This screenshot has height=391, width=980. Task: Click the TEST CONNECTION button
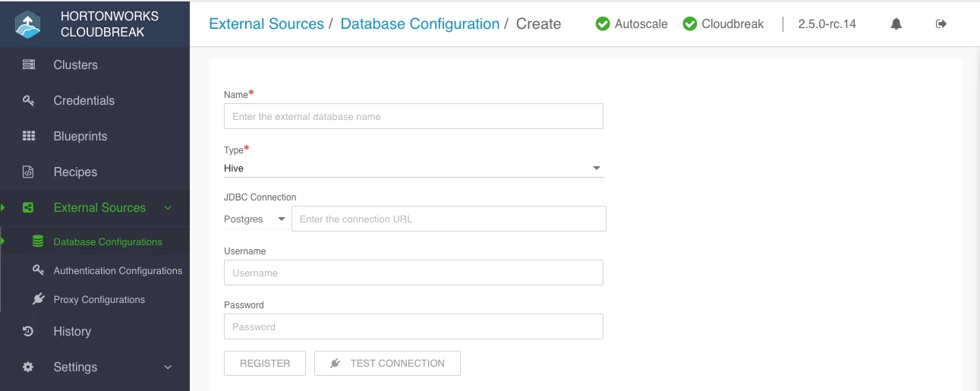tap(387, 363)
